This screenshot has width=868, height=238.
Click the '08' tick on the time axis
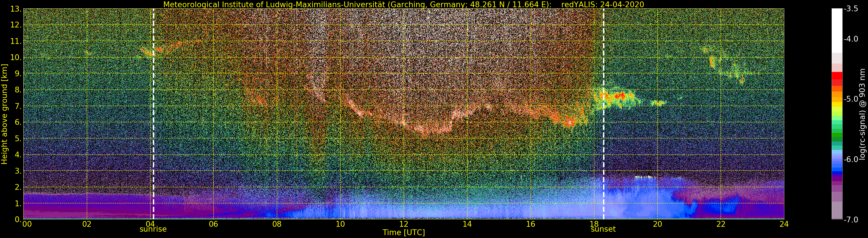277,224
